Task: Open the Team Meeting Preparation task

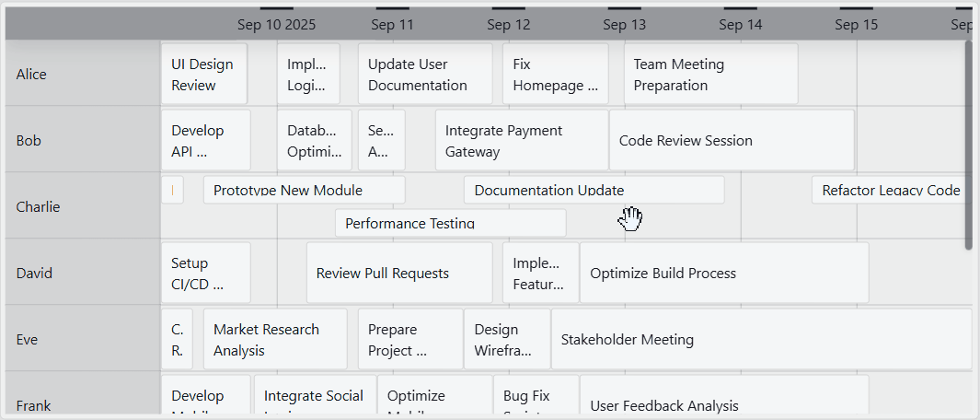Action: pos(710,75)
